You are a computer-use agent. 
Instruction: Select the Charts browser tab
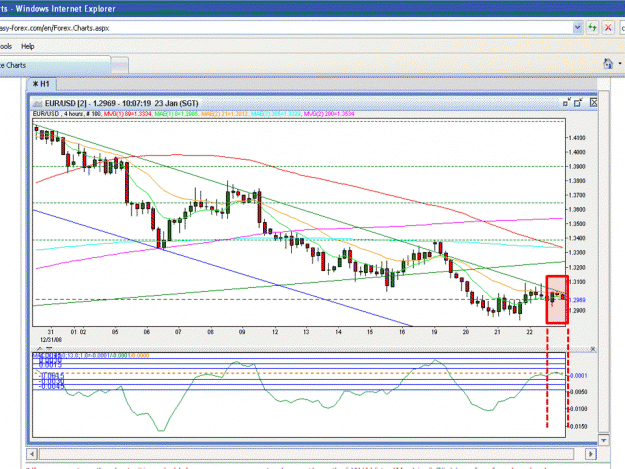point(55,65)
